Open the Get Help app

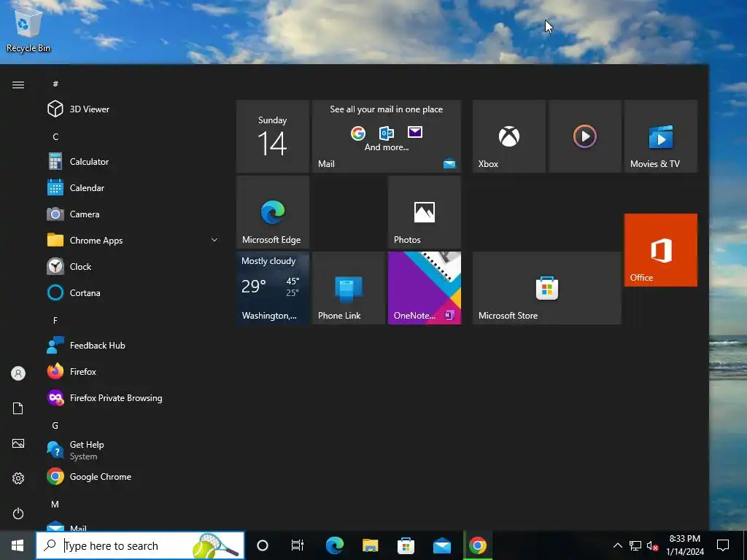[133, 450]
